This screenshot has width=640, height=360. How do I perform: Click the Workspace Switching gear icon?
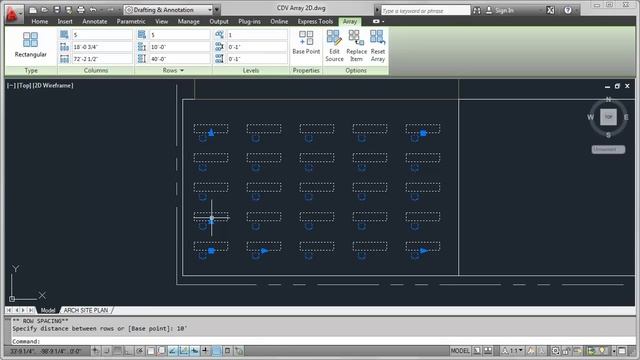[x=556, y=351]
